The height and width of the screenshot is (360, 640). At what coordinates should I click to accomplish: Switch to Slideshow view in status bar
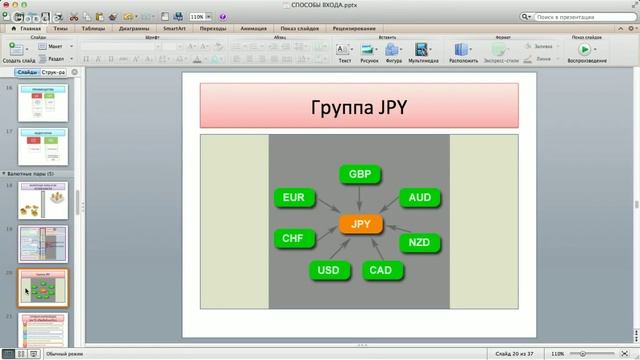pyautogui.click(x=34, y=353)
